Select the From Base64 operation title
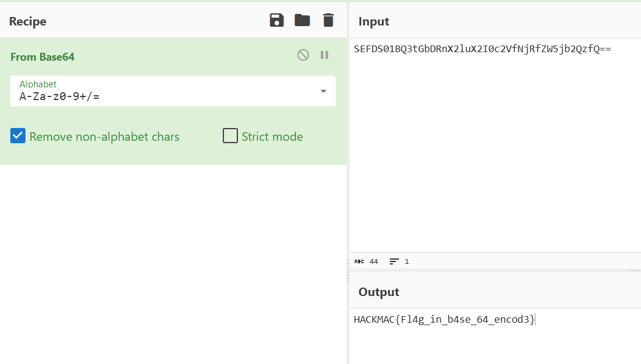Viewport: 641px width, 364px height. [42, 56]
